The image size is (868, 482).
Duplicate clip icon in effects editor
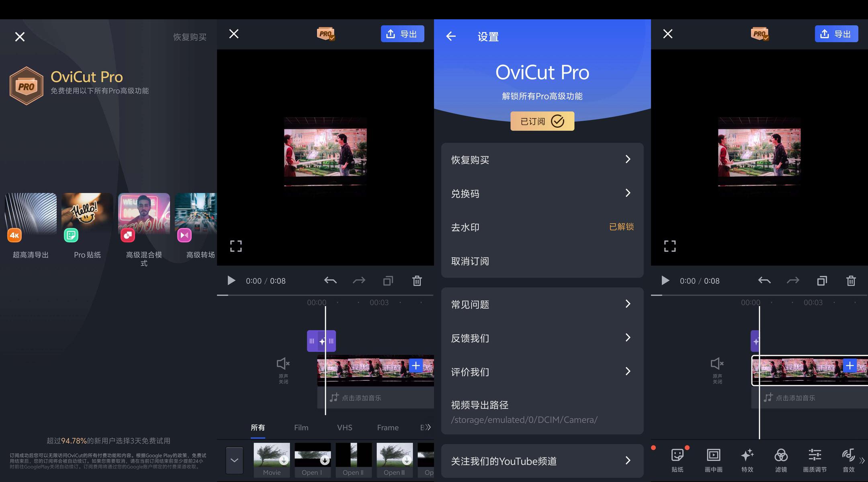tap(388, 280)
